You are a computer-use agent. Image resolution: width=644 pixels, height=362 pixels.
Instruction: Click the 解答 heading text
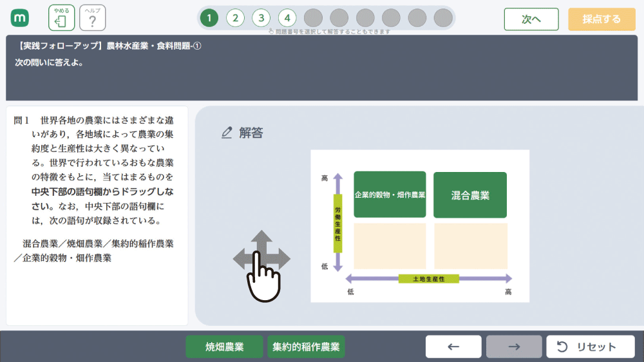pyautogui.click(x=251, y=133)
